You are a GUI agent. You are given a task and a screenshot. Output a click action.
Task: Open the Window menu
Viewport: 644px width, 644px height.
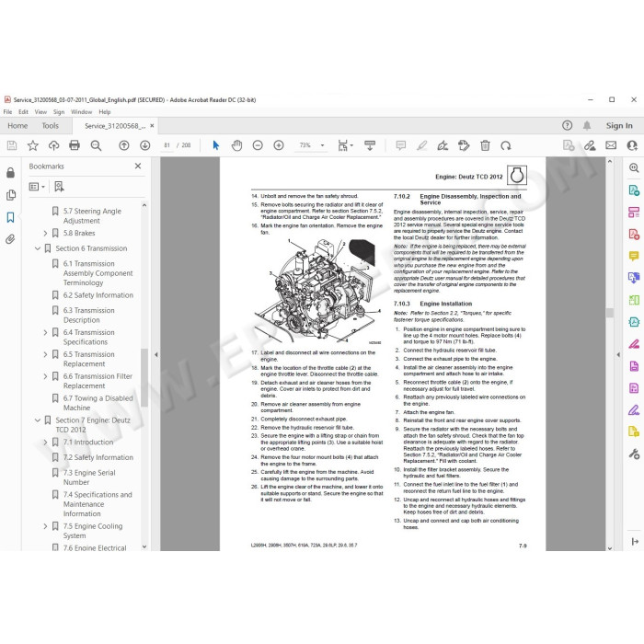81,111
